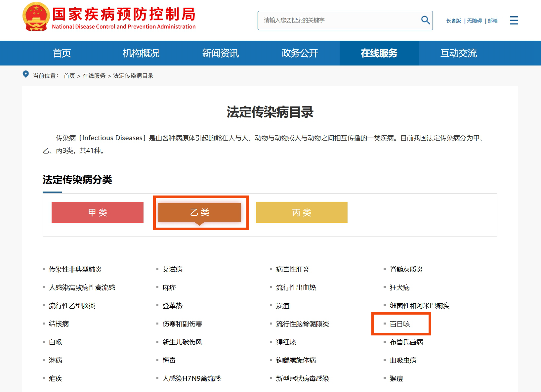
Task: Open 政务公开 section
Action: (299, 53)
